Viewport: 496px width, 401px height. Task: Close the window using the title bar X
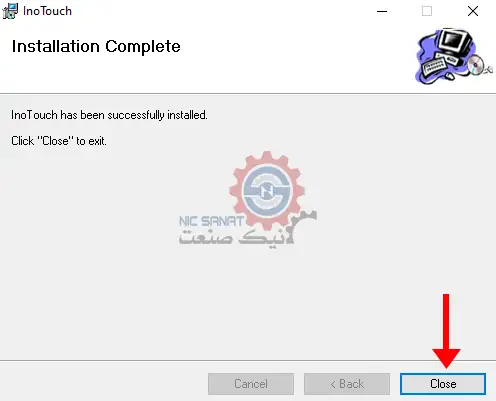coord(473,11)
